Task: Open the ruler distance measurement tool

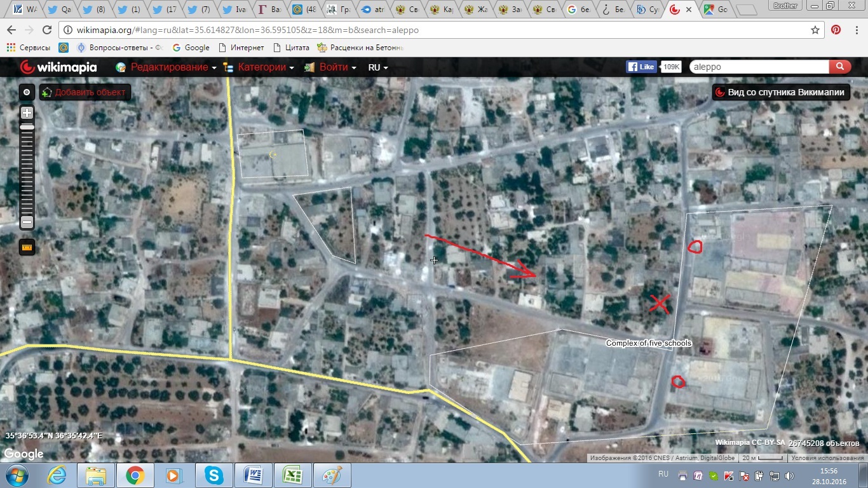Action: point(27,247)
